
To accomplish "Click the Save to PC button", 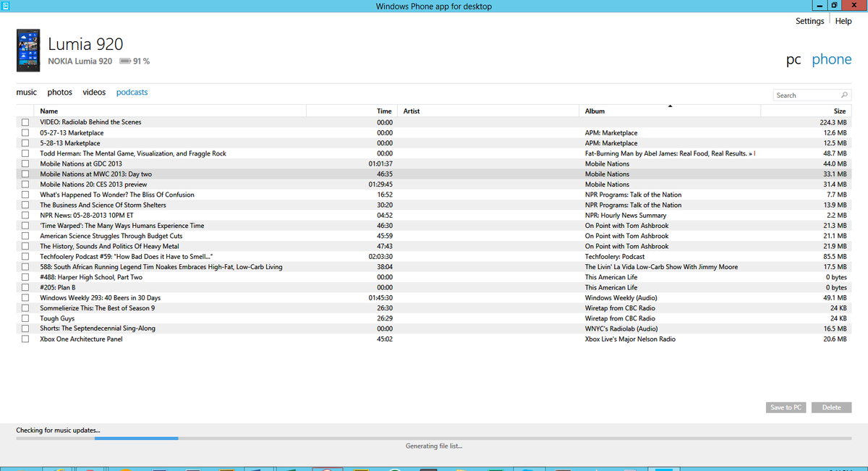I will pyautogui.click(x=786, y=407).
